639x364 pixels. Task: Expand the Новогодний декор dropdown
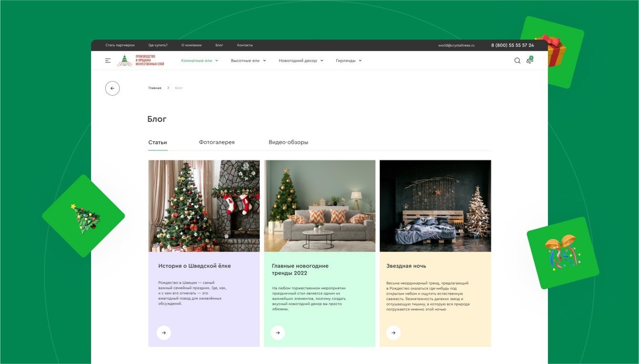(x=301, y=61)
